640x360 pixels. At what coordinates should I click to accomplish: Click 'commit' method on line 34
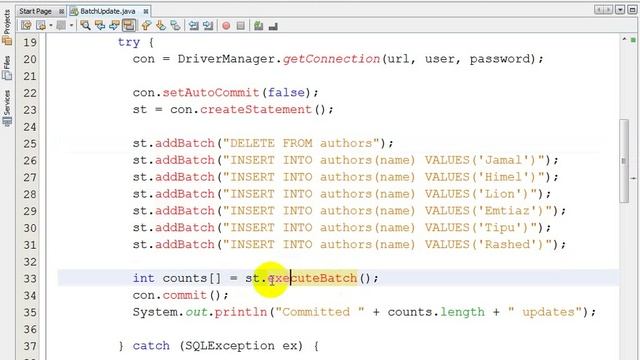point(185,295)
